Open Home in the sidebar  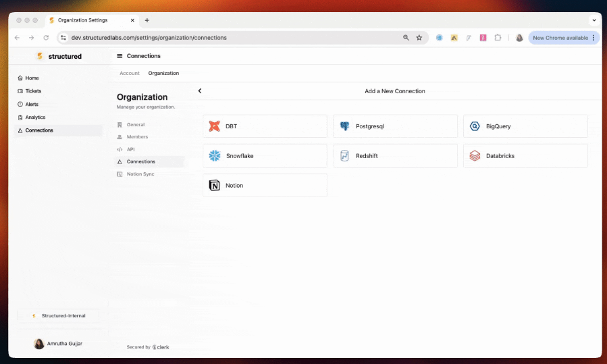pos(58,78)
